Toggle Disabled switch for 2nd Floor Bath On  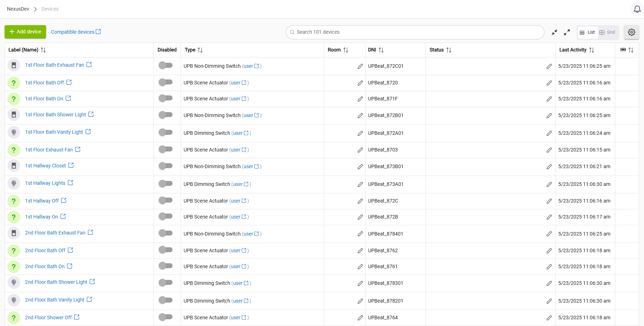tap(165, 266)
